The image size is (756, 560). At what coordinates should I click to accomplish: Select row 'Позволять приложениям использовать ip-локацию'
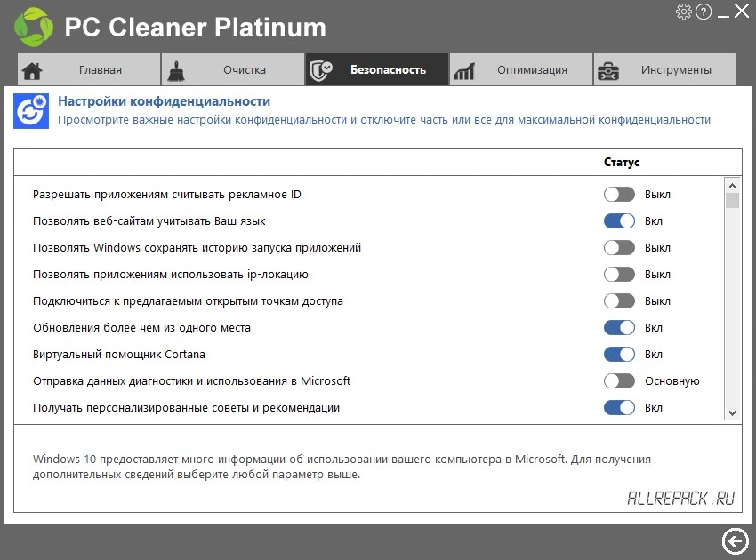tap(369, 274)
